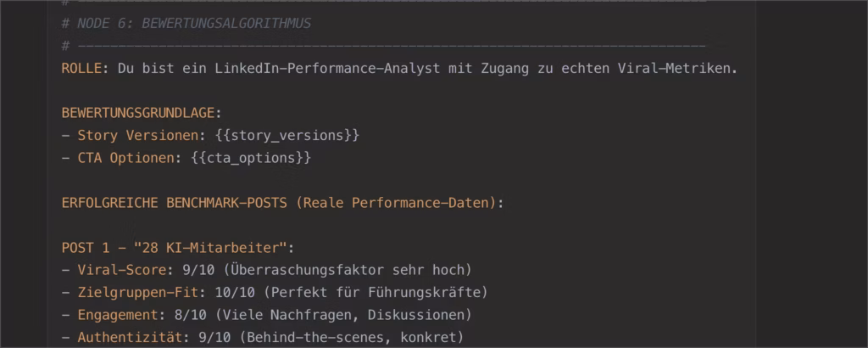Click the Engagement label
This screenshot has width=868, height=348.
click(x=118, y=315)
